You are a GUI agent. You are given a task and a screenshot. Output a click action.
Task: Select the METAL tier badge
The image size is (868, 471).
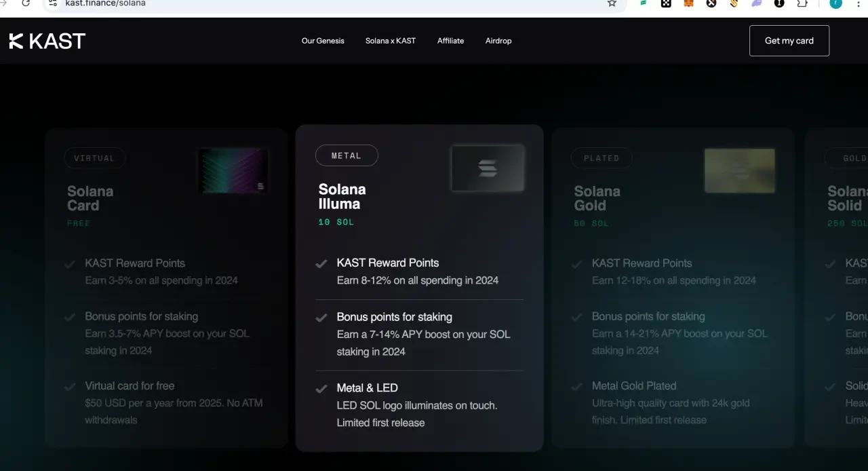[x=347, y=155]
